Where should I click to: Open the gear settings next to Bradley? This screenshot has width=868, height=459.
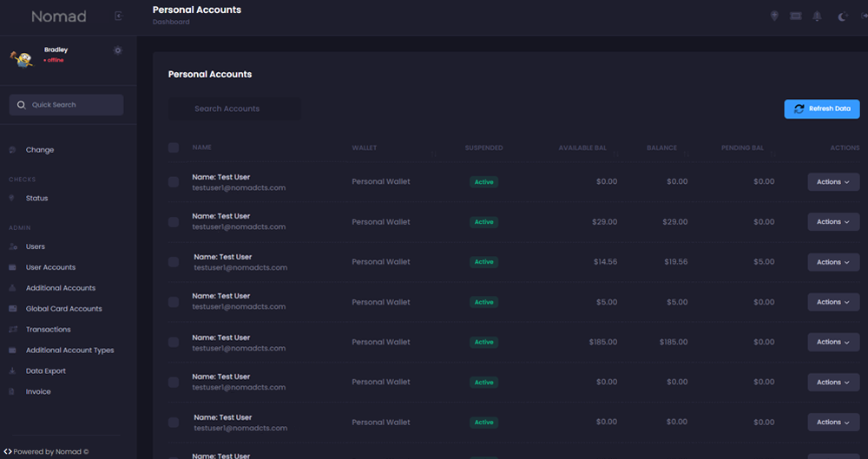point(118,50)
